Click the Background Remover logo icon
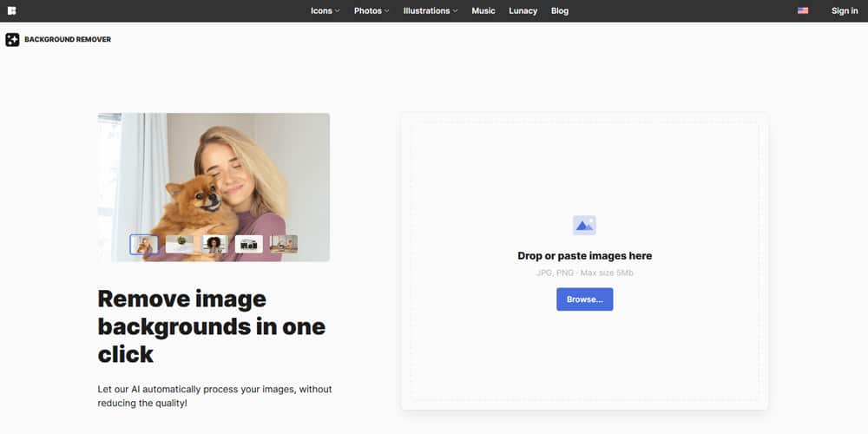This screenshot has height=434, width=868. coord(12,40)
